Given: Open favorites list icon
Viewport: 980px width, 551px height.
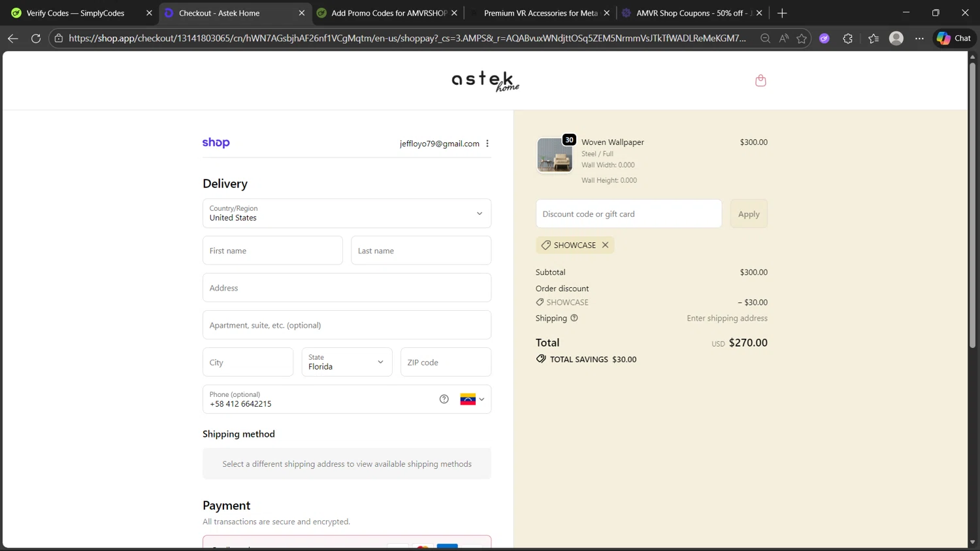Looking at the screenshot, I should [x=874, y=39].
